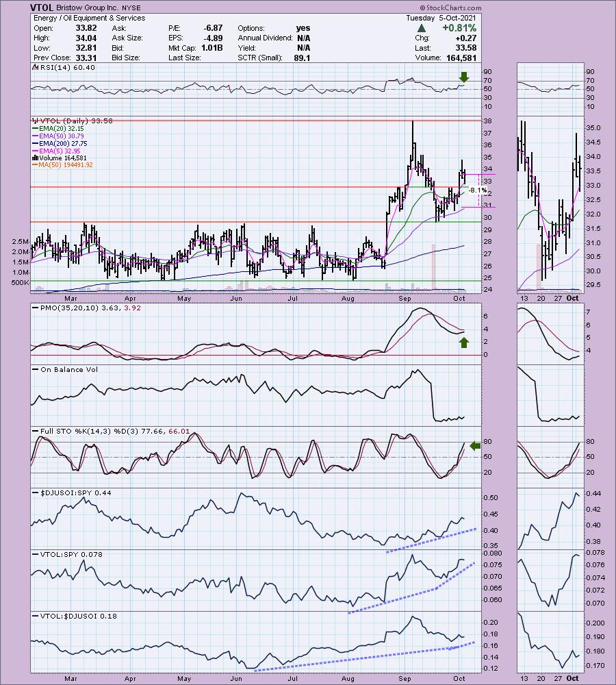
Task: Click the +0.81% percent change
Action: [459, 28]
